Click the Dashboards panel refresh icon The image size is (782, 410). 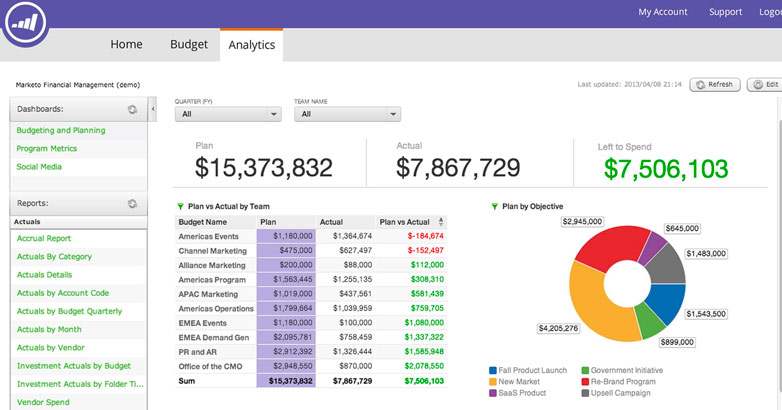132,109
